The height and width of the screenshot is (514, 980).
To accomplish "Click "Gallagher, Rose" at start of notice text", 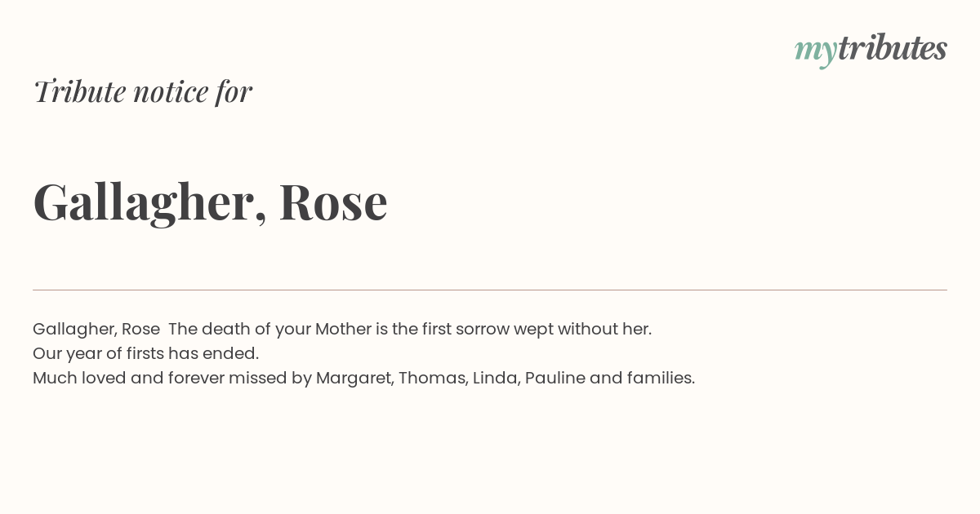I will (96, 330).
